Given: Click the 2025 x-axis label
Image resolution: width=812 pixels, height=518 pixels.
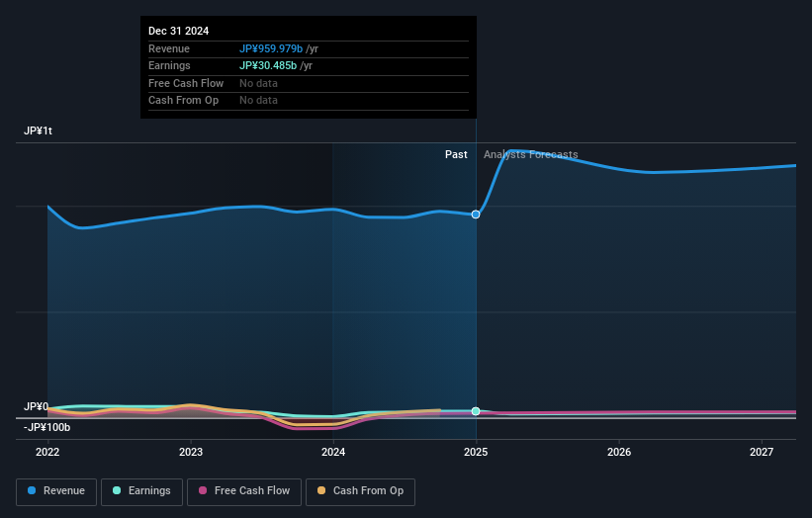Looking at the screenshot, I should [x=476, y=452].
